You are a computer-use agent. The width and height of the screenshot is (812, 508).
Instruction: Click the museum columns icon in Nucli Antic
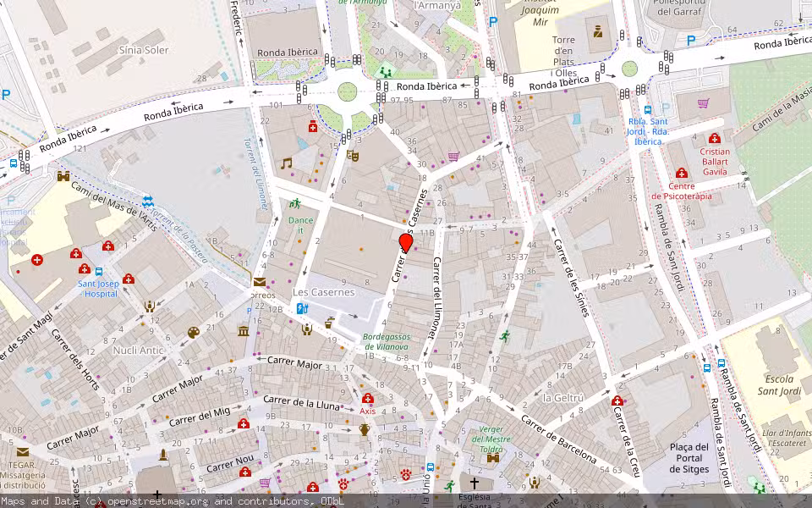click(x=244, y=330)
